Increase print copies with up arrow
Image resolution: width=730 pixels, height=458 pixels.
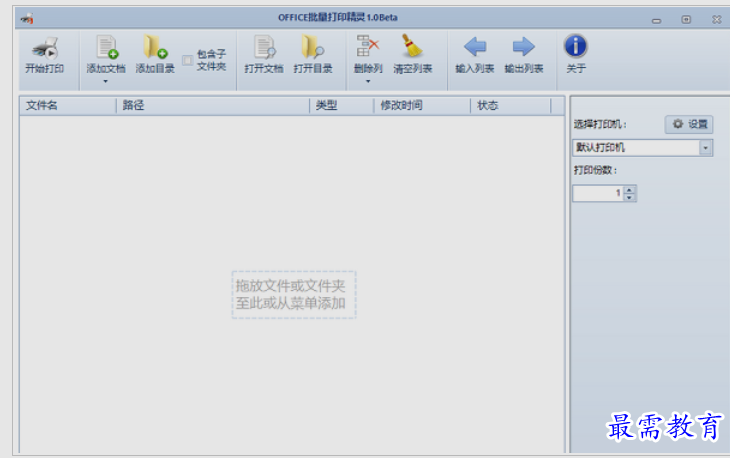click(629, 189)
